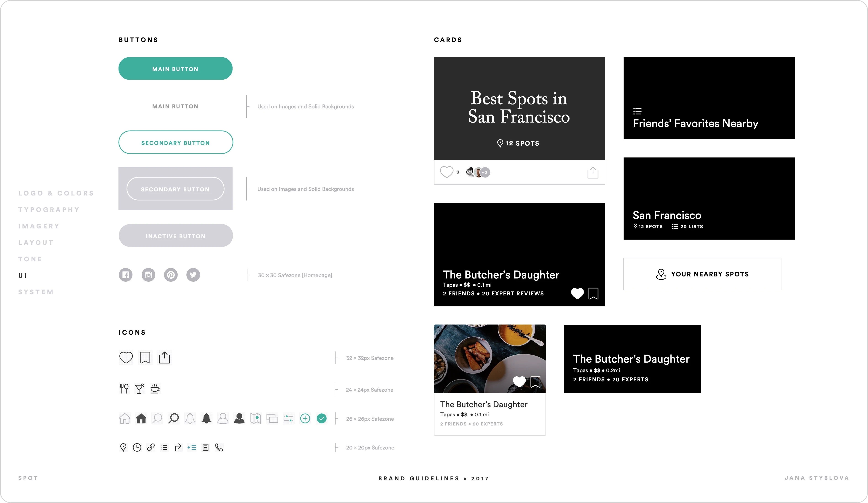Open the Typography section in sidebar
Viewport: 868px width, 503px height.
[49, 210]
